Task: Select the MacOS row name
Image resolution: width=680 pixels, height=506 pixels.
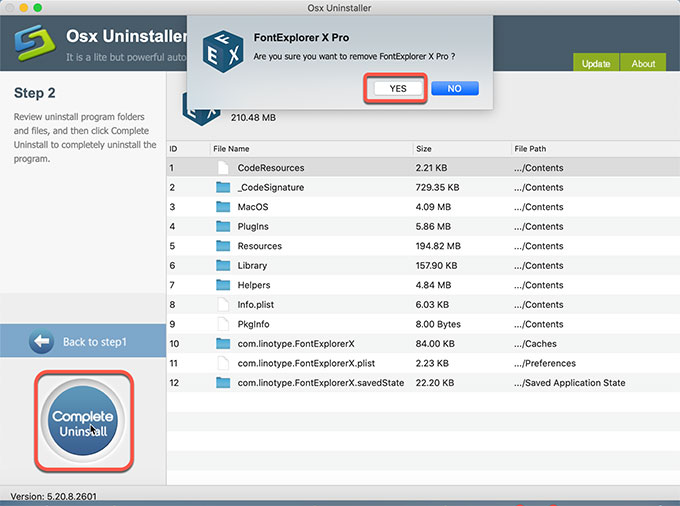Action: 253,207
